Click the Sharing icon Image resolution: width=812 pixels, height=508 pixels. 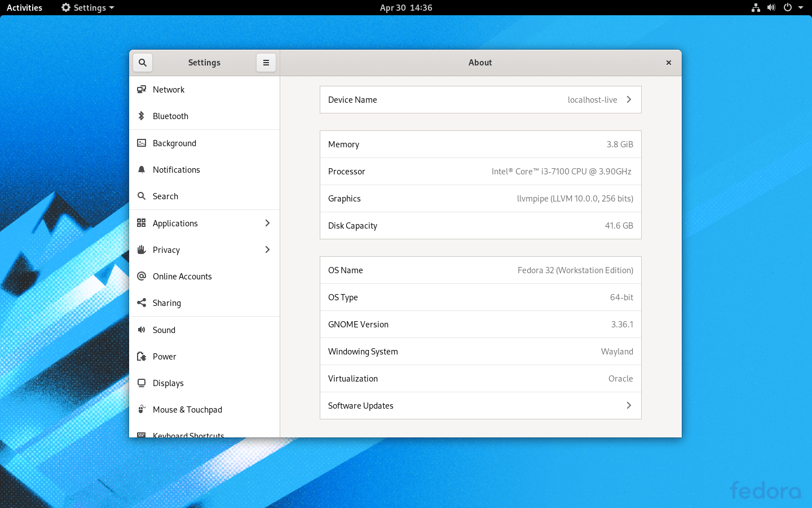(142, 303)
